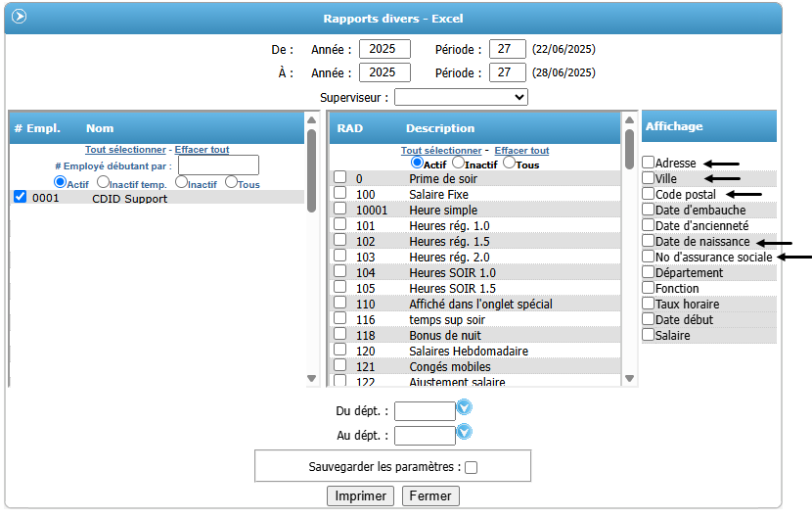This screenshot has height=518, width=812.
Task: Choose Tous radio in the RAD list
Action: 509,163
